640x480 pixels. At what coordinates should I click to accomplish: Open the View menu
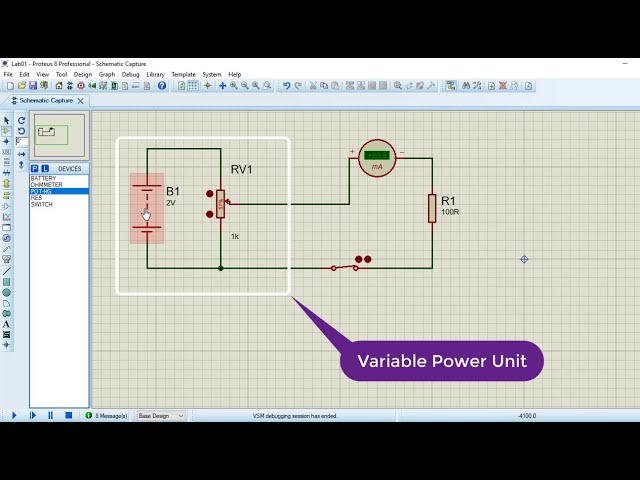point(42,74)
